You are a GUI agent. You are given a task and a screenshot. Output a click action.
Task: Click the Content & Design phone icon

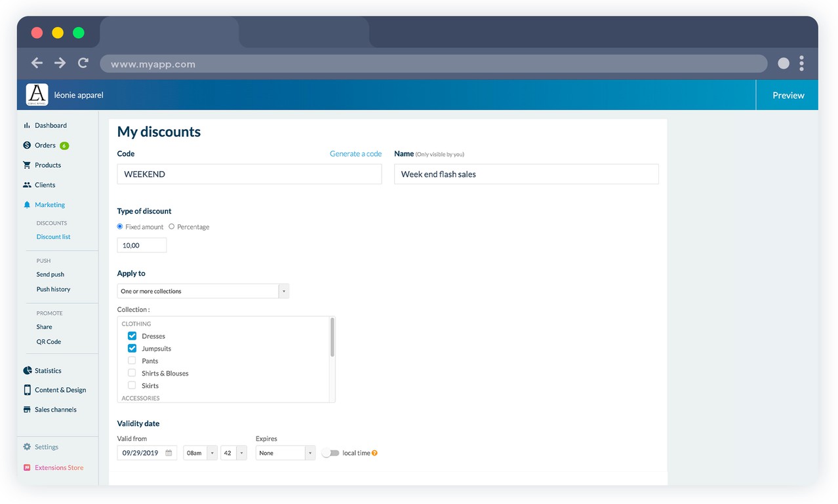tap(27, 390)
